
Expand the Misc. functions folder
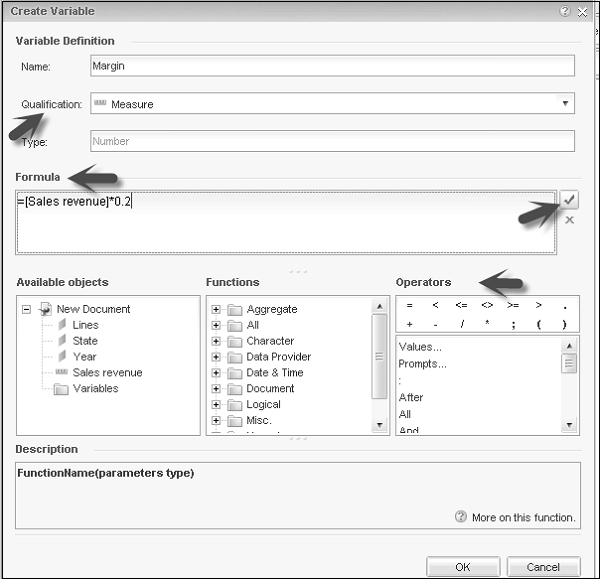pyautogui.click(x=216, y=421)
